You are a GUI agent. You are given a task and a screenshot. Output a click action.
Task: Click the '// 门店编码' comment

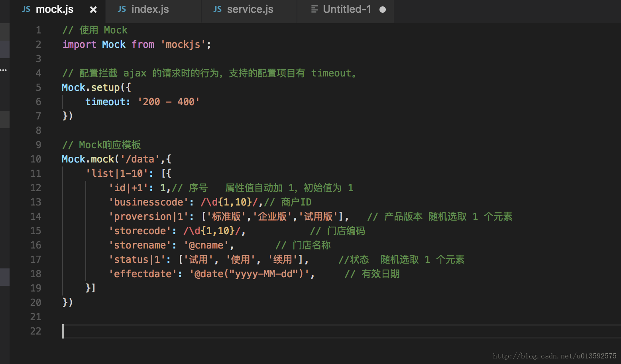point(338,231)
